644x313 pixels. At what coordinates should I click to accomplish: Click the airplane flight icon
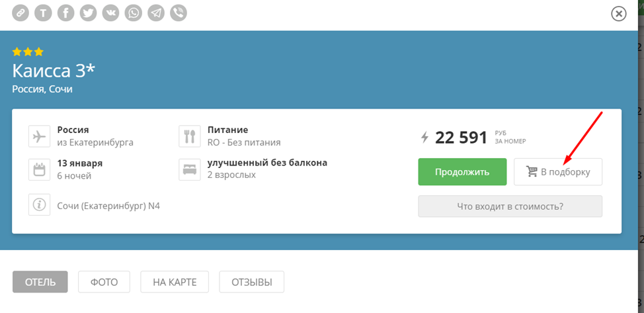point(39,136)
